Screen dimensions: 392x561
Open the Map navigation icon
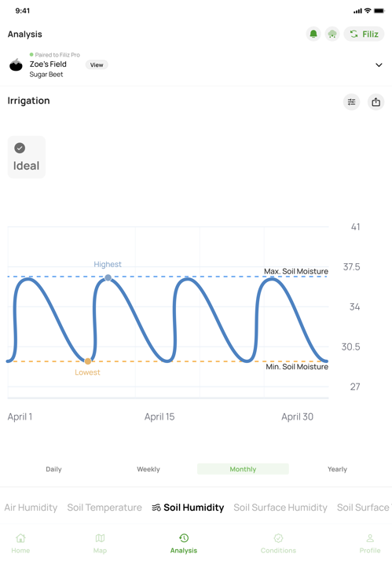point(100,538)
